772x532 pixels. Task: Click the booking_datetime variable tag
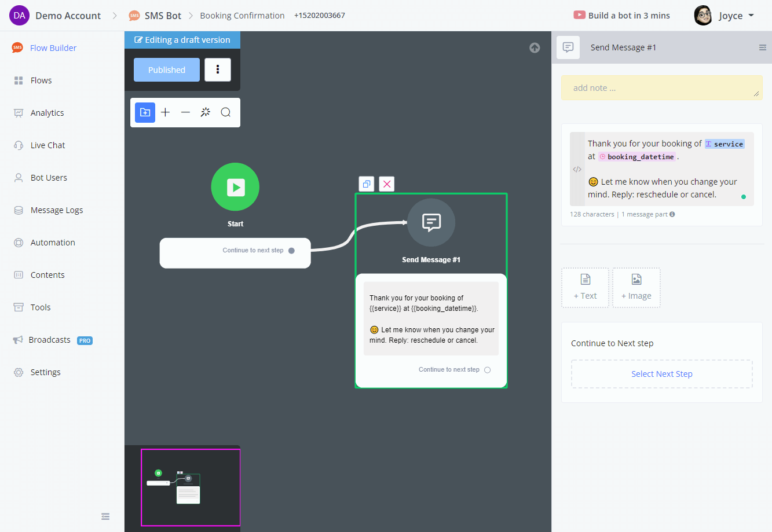point(636,156)
